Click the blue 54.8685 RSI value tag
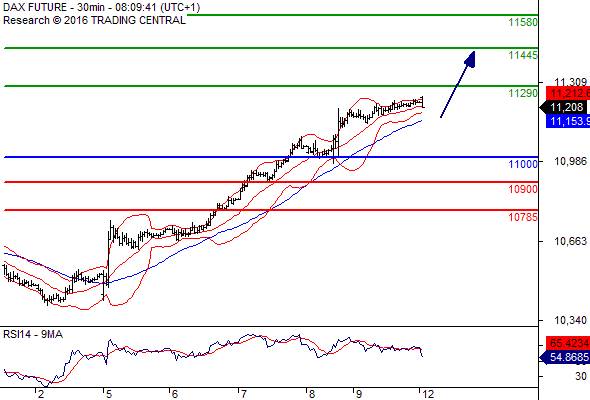Screen dimensions: 590x400 [565, 357]
